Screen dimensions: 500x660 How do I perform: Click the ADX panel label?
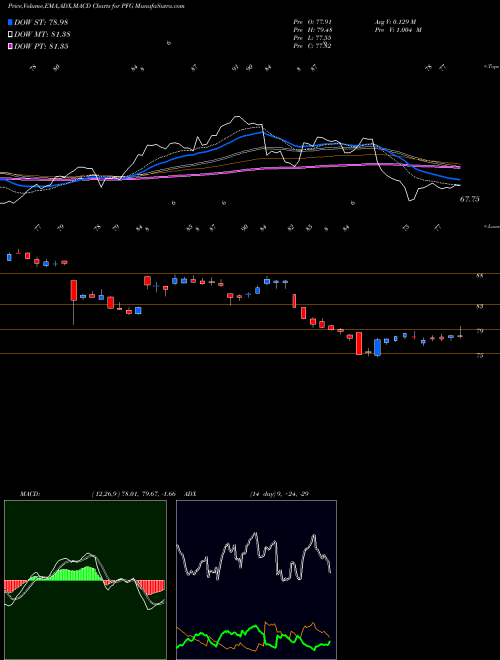pyautogui.click(x=191, y=494)
